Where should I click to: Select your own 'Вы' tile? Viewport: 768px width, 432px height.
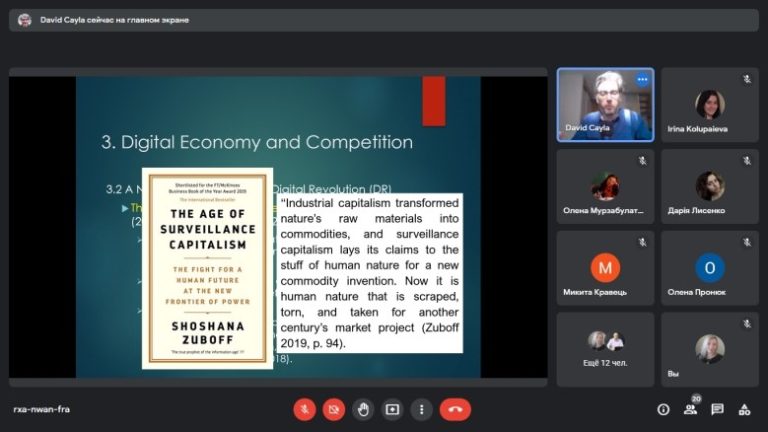710,350
